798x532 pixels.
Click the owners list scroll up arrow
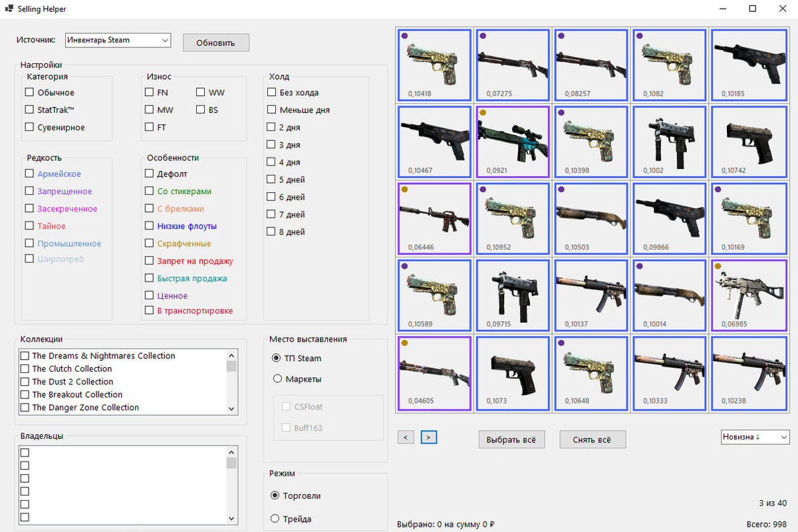[x=231, y=452]
